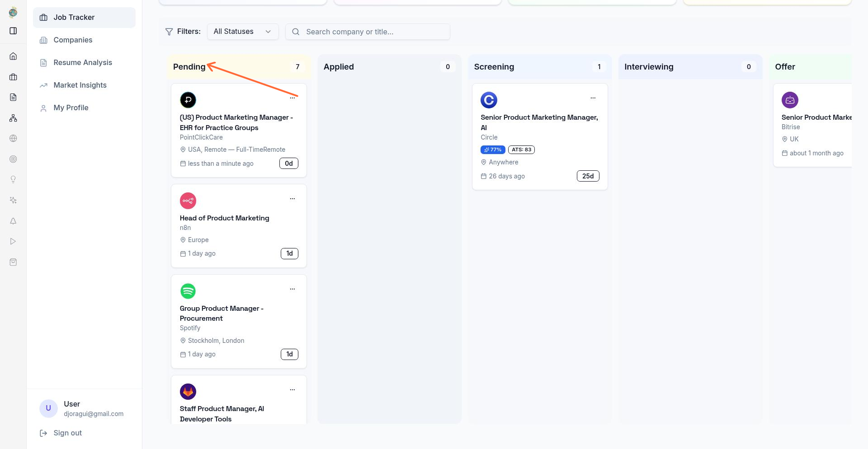Click the search company or title field
The width and height of the screenshot is (868, 449).
pyautogui.click(x=367, y=32)
